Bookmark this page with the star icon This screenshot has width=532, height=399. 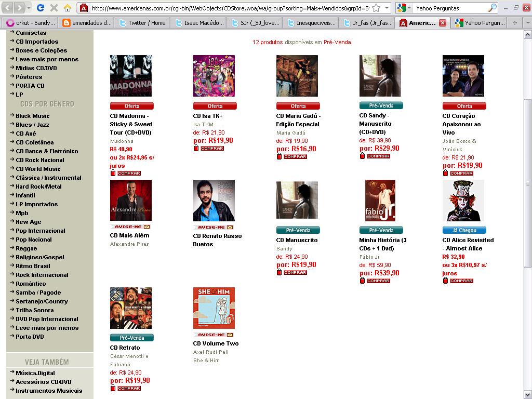click(376, 8)
